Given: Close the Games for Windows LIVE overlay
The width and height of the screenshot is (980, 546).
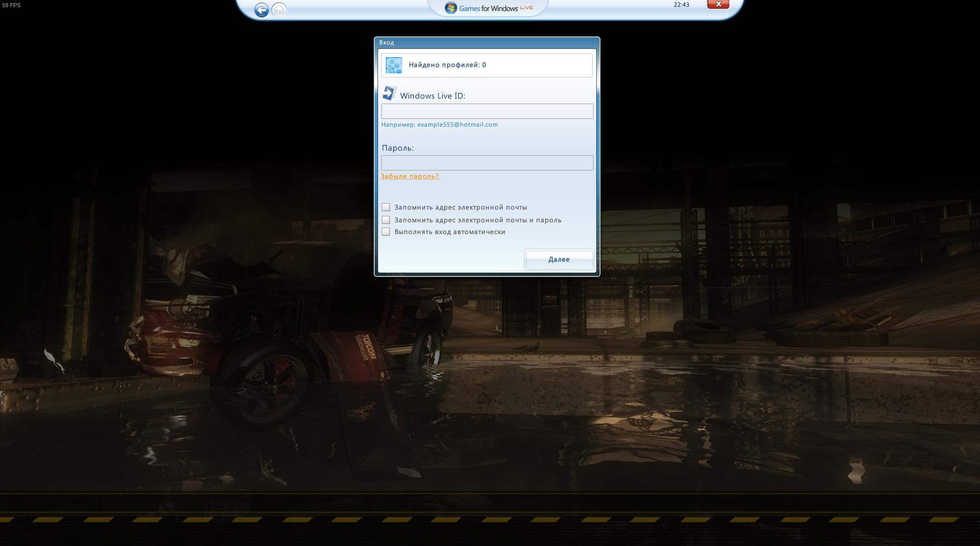Looking at the screenshot, I should click(718, 5).
